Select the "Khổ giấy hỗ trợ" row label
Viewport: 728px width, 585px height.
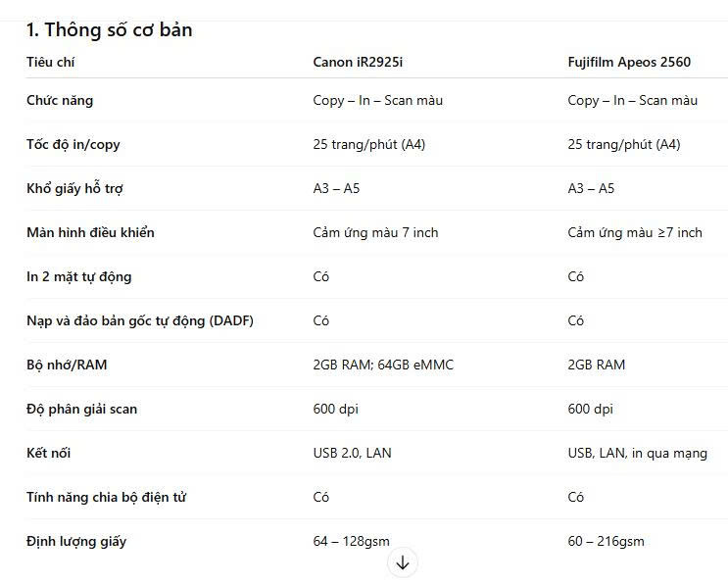tap(74, 188)
